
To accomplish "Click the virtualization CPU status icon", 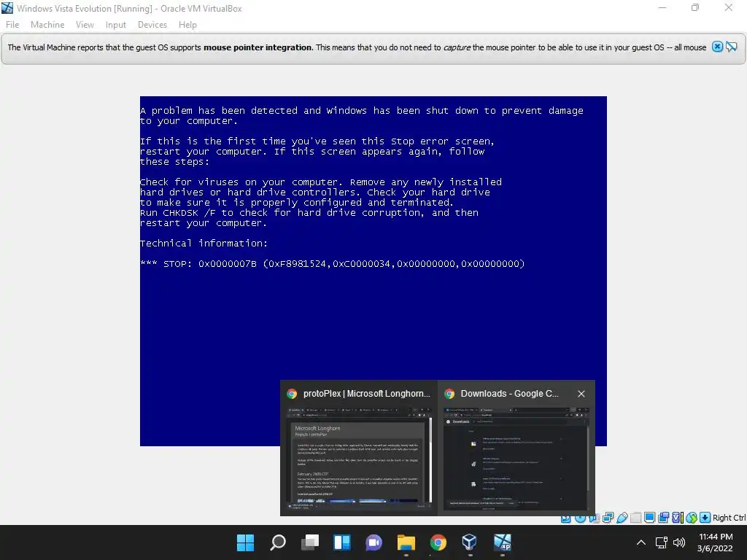I will (678, 518).
